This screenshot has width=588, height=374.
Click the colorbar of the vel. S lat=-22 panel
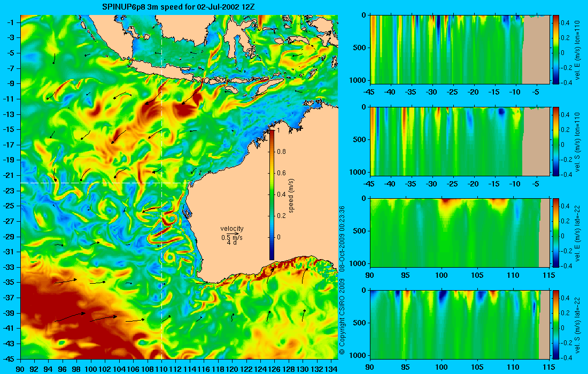pos(555,324)
